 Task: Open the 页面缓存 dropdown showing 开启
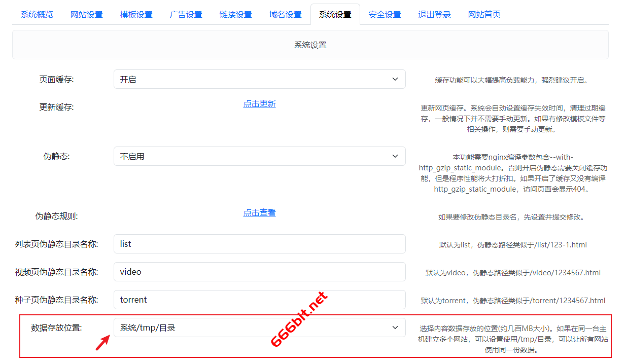pos(259,79)
